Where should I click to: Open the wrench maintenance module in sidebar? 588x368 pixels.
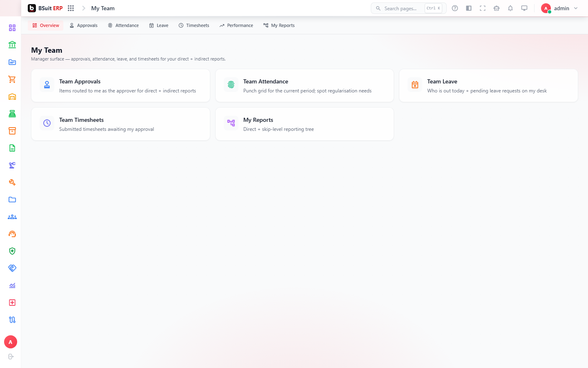click(12, 182)
